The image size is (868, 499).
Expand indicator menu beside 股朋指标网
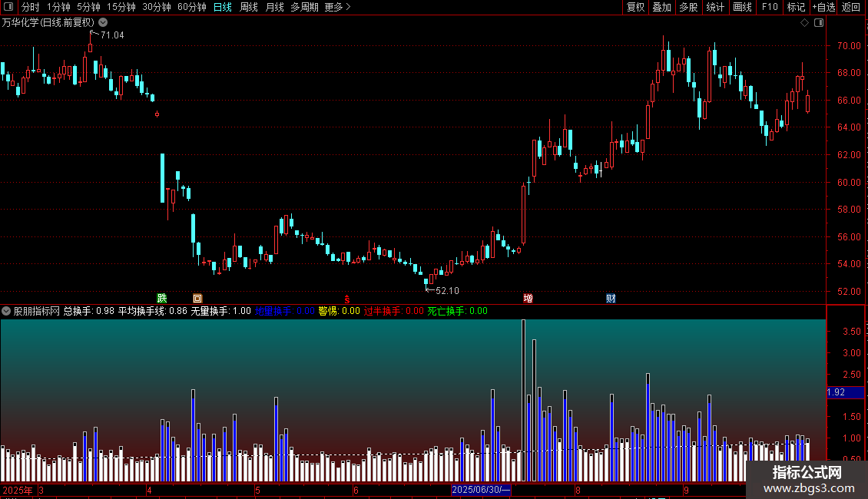click(6, 311)
